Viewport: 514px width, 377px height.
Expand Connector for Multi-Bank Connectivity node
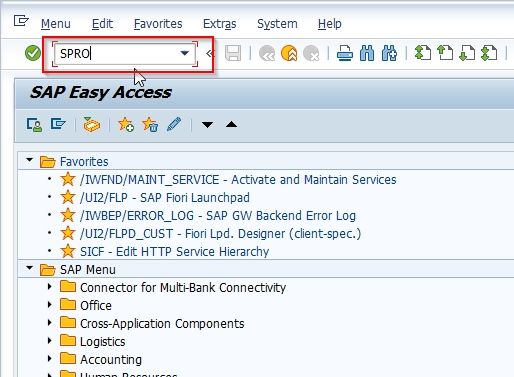[x=50, y=286]
